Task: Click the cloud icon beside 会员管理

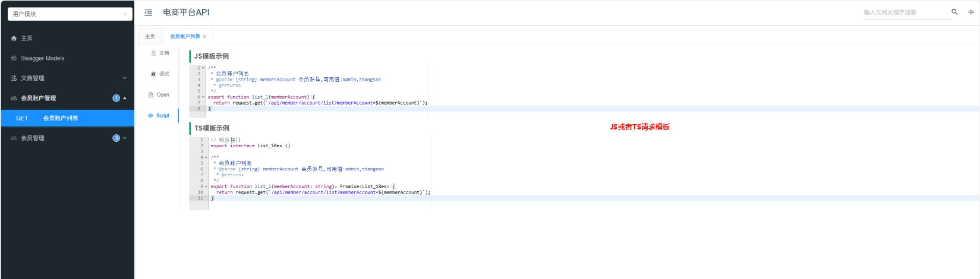Action: pos(14,138)
